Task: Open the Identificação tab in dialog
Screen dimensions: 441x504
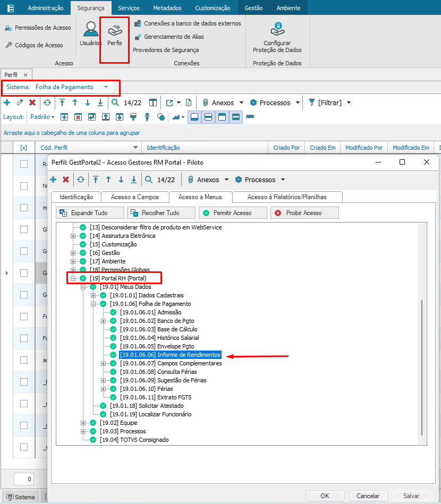Action: [76, 197]
